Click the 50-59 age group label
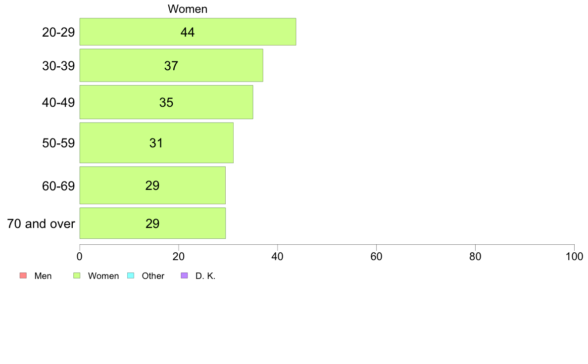 click(58, 143)
